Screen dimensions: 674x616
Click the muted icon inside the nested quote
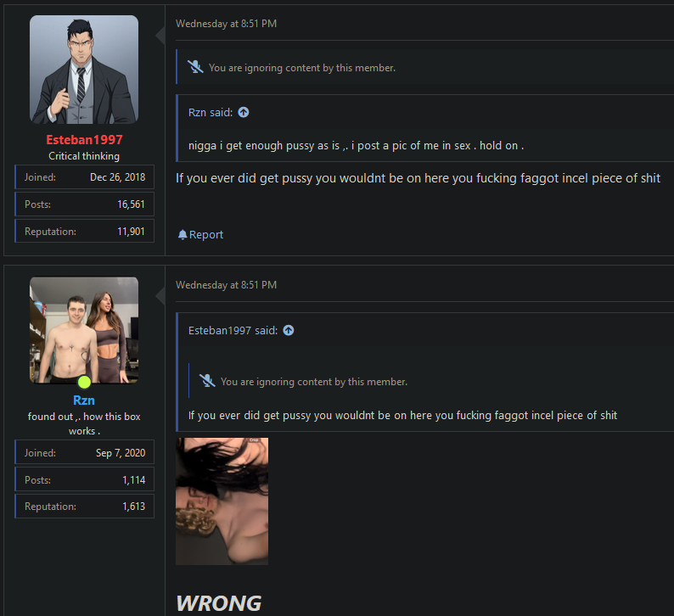click(x=207, y=381)
